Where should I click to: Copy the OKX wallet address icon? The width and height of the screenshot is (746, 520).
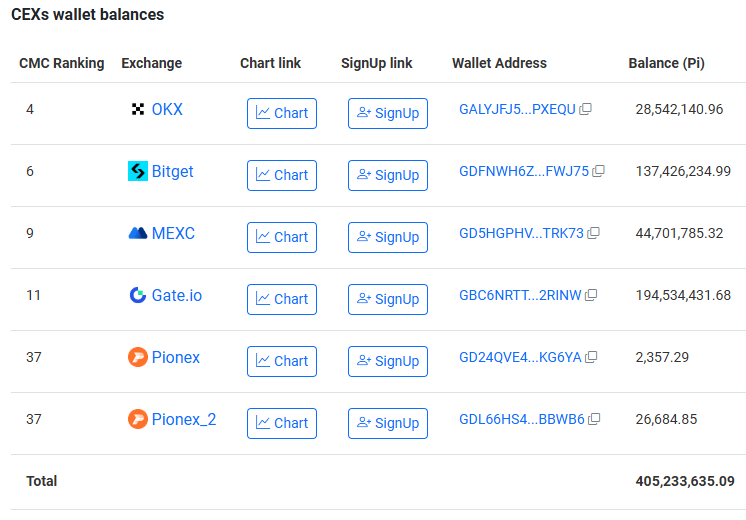[x=586, y=109]
